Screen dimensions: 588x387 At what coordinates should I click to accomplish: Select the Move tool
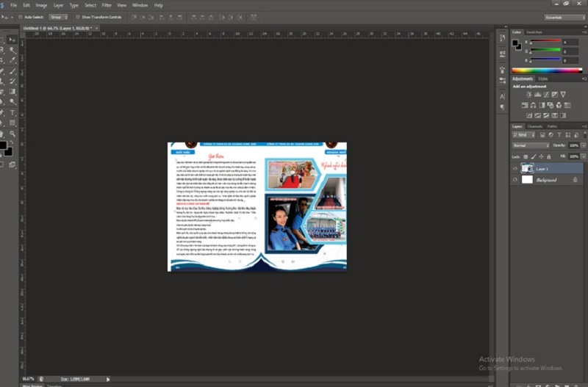pos(12,40)
